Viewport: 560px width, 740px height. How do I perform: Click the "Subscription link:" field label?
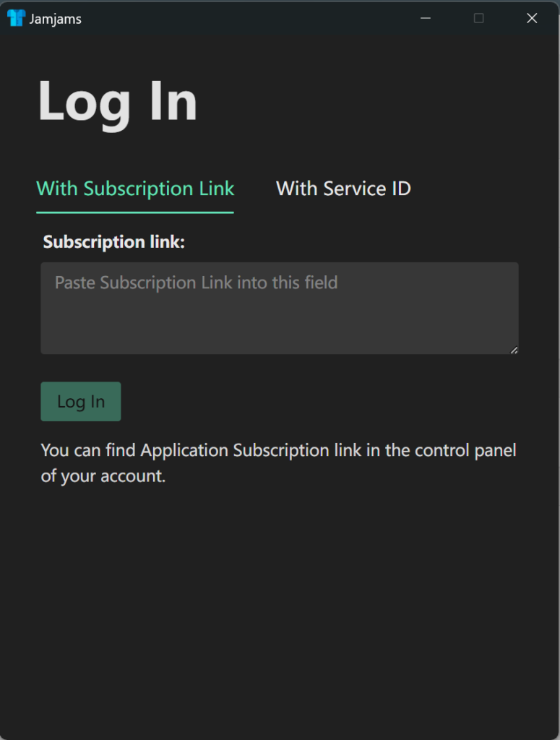coord(114,242)
